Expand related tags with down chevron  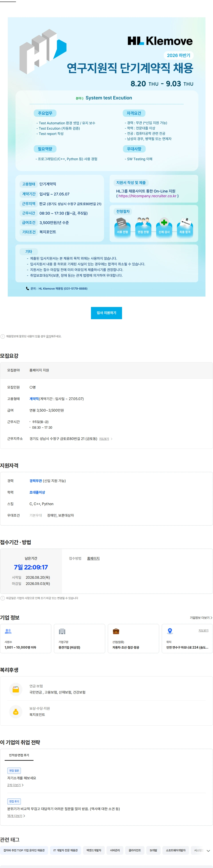click(x=208, y=850)
